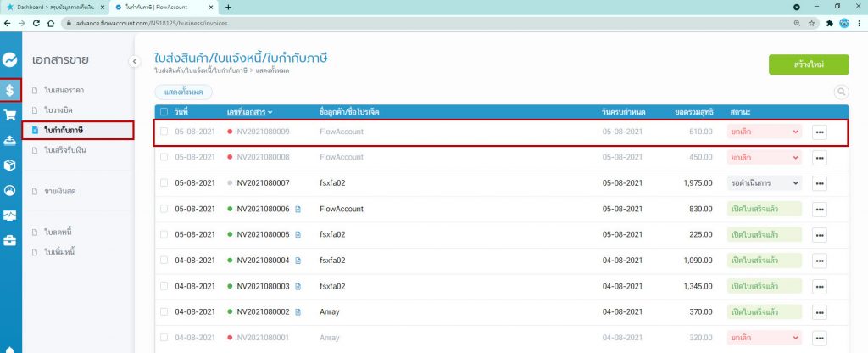Click the Anray customer name in INV2021080002 row
The image size is (868, 353).
pos(330,312)
